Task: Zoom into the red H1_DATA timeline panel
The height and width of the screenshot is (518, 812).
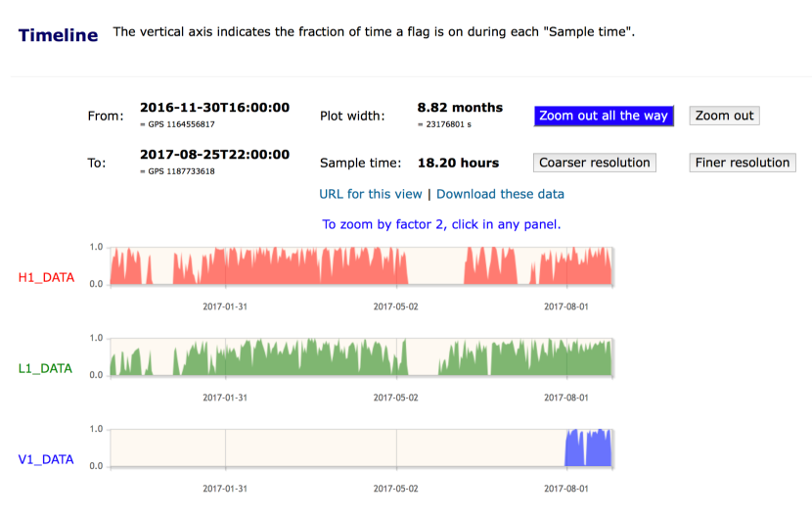Action: point(362,265)
